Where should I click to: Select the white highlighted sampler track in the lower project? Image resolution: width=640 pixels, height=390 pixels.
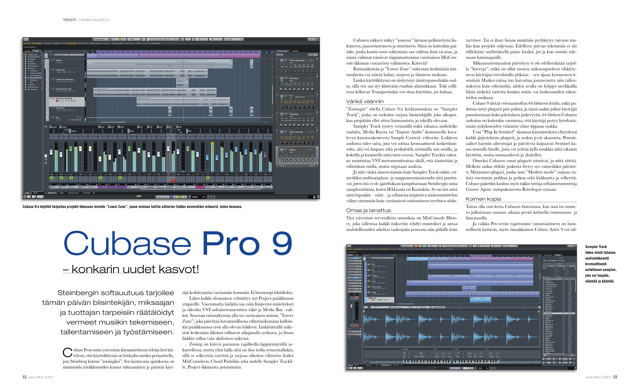pos(380,300)
